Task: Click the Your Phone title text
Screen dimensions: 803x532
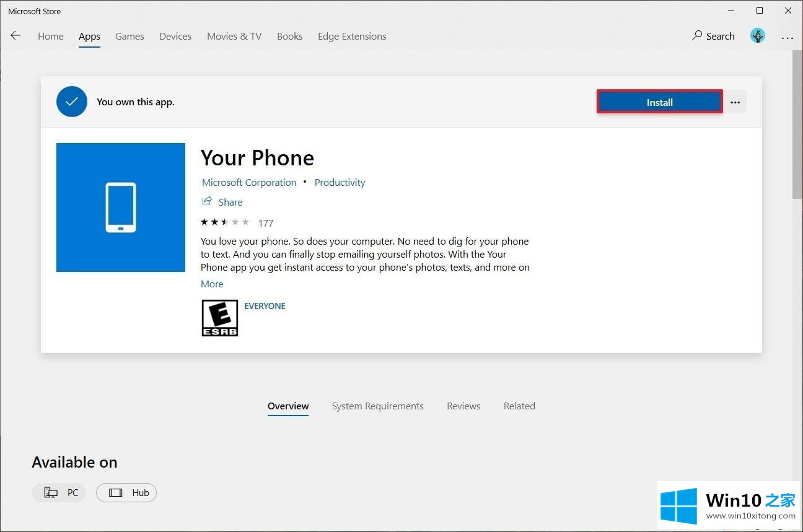Action: (x=257, y=158)
